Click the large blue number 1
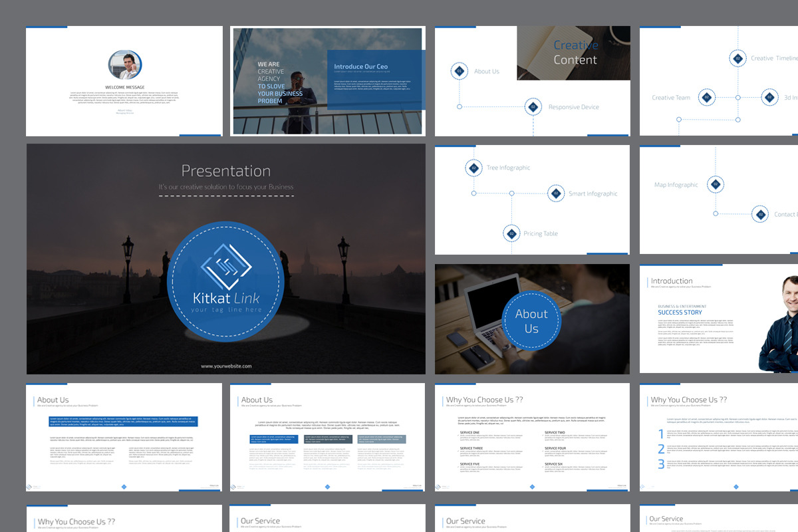 coord(661,434)
